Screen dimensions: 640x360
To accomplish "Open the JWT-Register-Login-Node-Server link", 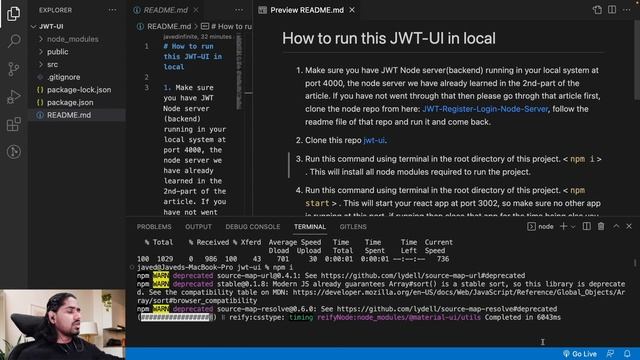I will 485,109.
